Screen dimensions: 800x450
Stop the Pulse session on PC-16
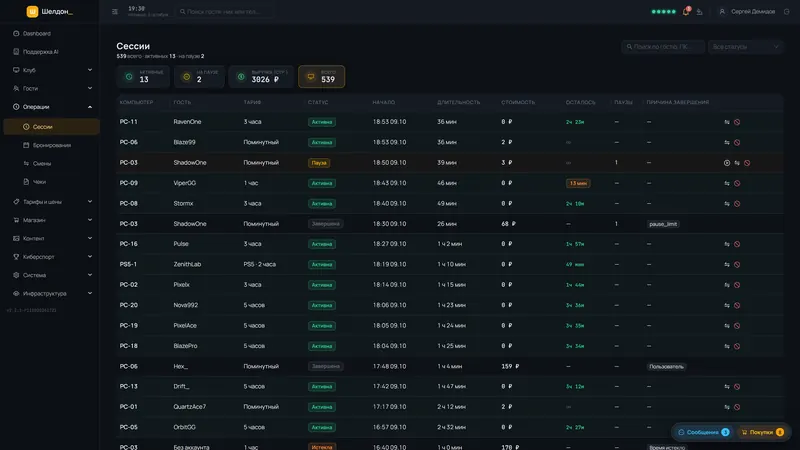pyautogui.click(x=737, y=244)
